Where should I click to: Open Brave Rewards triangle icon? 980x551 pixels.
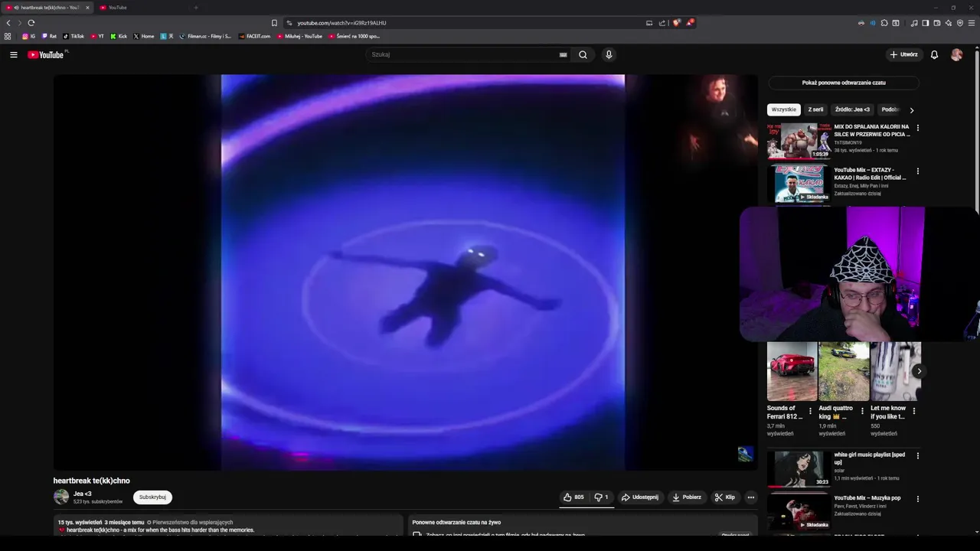[690, 23]
